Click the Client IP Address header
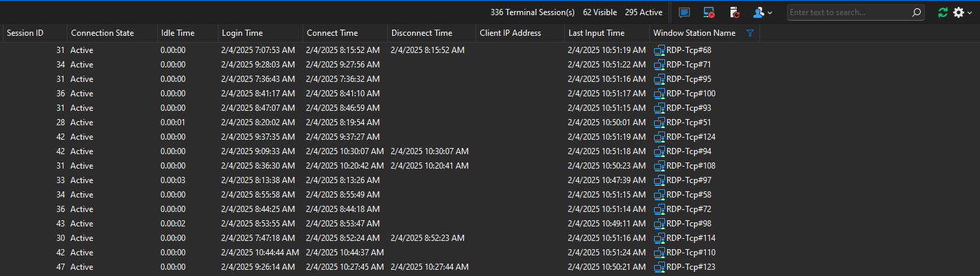Viewport: 980px width, 276px height. point(510,33)
